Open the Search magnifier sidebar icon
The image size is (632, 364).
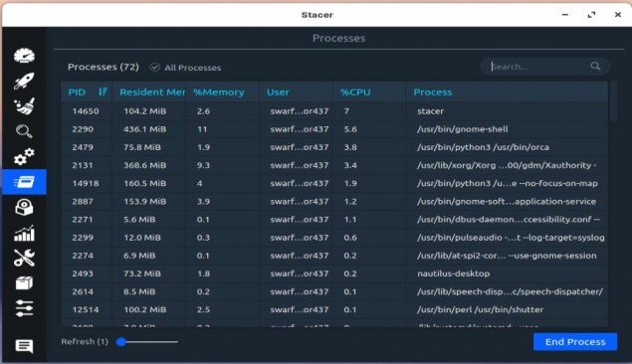click(x=24, y=131)
